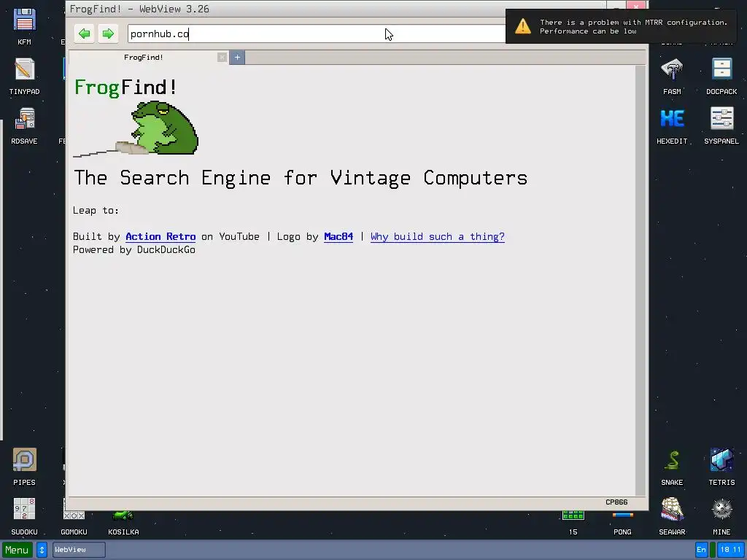This screenshot has height=560, width=747.
Task: Start the SUDOKU game icon
Action: (24, 517)
